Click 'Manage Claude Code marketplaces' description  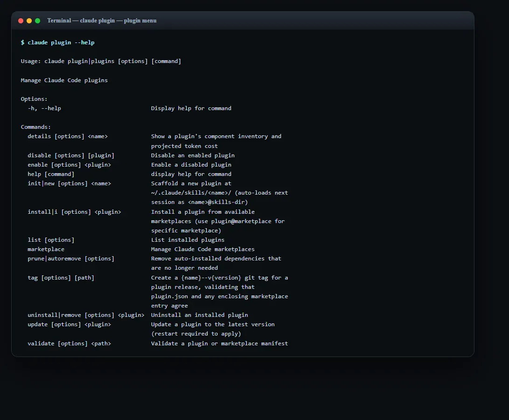click(203, 249)
